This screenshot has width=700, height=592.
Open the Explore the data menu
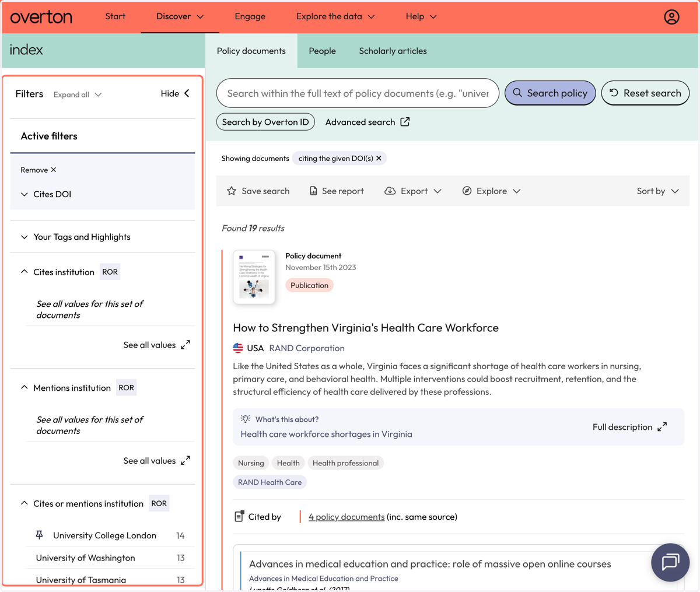click(x=335, y=16)
